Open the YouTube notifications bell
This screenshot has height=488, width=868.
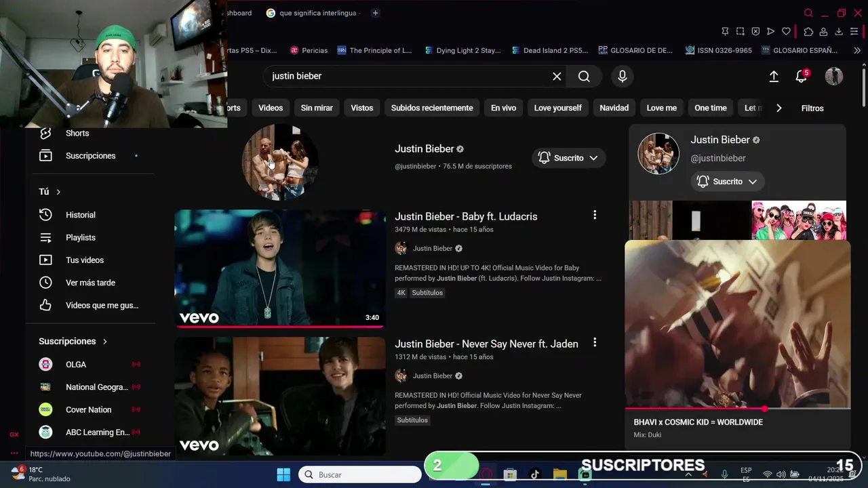coord(802,77)
